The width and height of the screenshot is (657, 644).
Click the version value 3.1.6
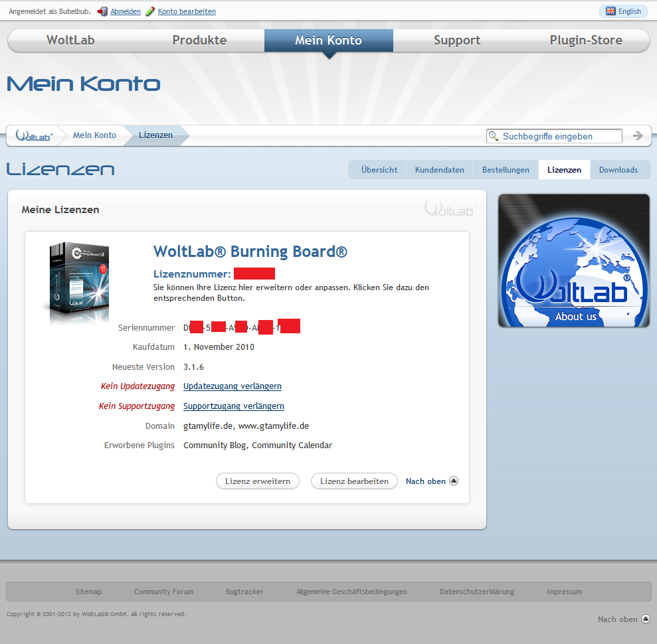pyautogui.click(x=193, y=366)
